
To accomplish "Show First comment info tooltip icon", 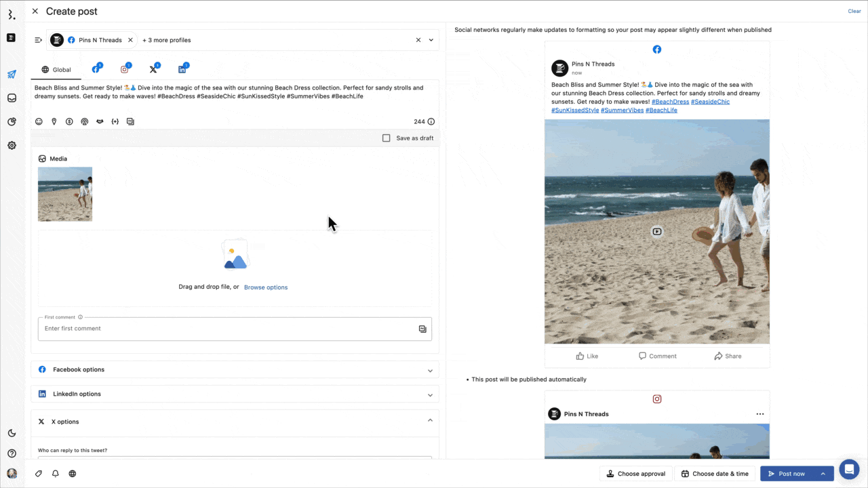I will pyautogui.click(x=80, y=317).
